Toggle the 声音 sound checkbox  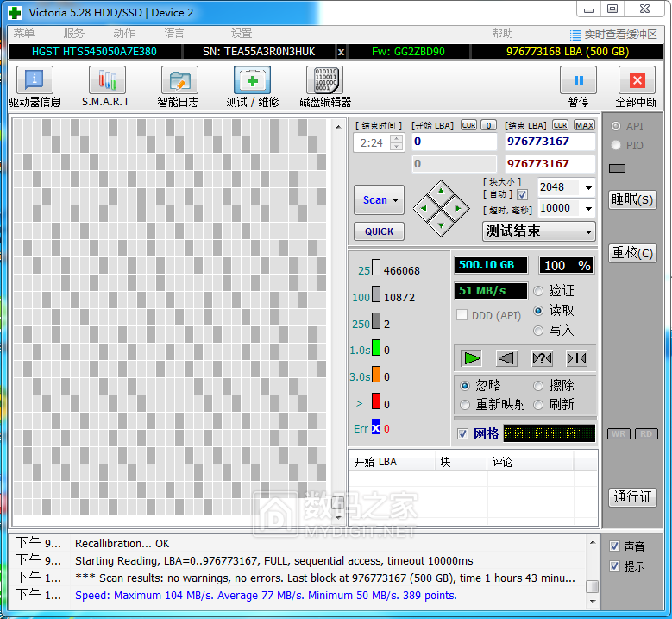614,546
